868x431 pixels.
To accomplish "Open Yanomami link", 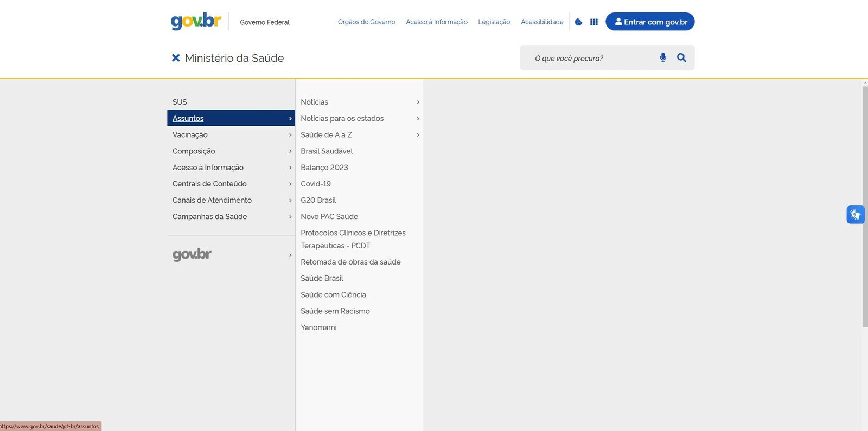I will [x=318, y=327].
